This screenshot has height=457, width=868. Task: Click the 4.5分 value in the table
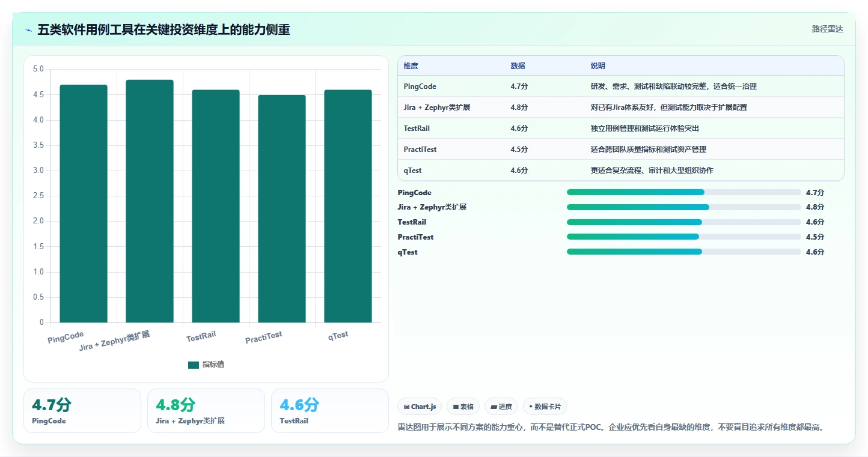pos(519,150)
